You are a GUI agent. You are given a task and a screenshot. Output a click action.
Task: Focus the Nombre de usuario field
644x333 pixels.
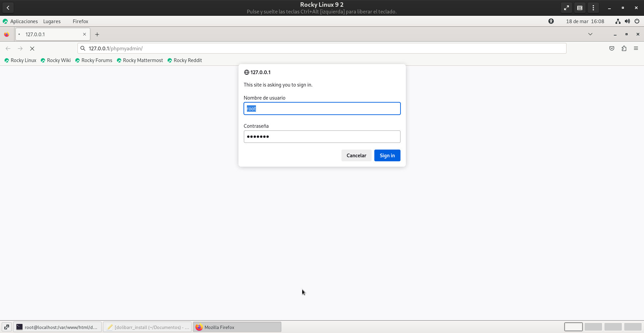(322, 109)
